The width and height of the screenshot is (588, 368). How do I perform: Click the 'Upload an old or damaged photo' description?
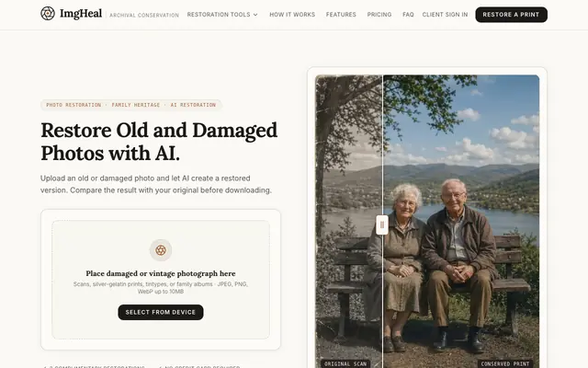156,184
